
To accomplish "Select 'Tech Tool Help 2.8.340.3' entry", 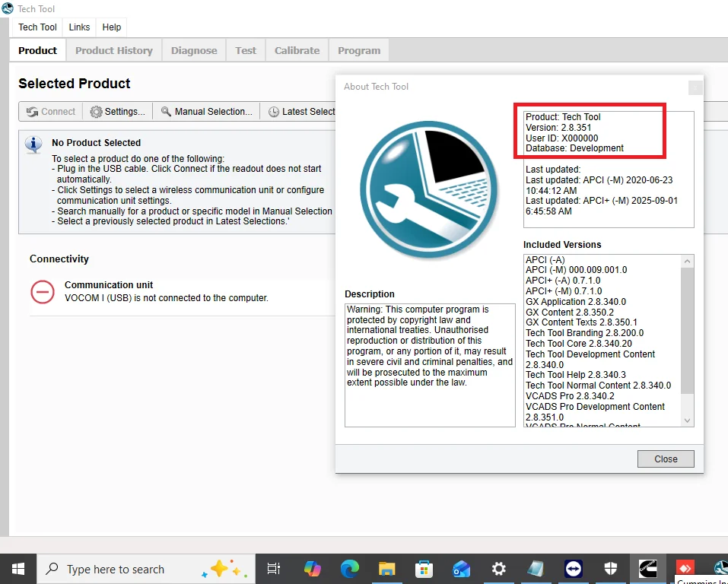I will point(576,375).
